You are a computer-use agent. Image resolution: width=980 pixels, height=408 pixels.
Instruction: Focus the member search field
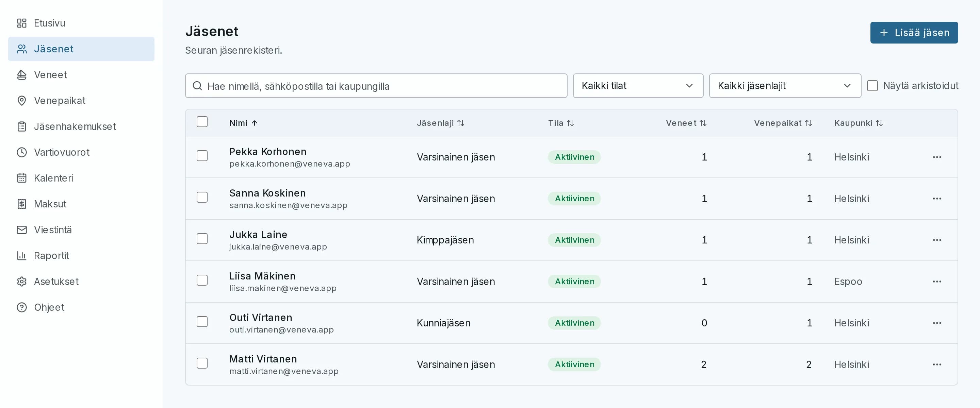[376, 86]
